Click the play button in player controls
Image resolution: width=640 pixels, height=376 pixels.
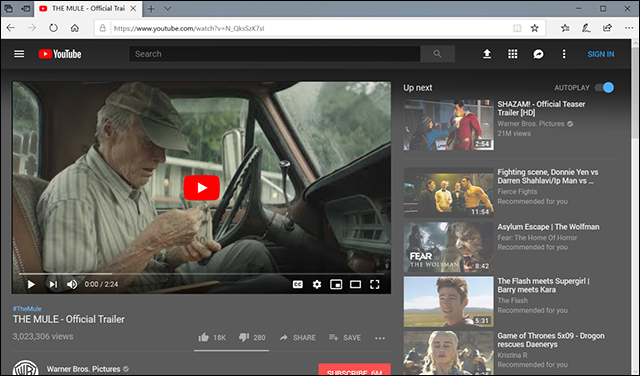(31, 284)
